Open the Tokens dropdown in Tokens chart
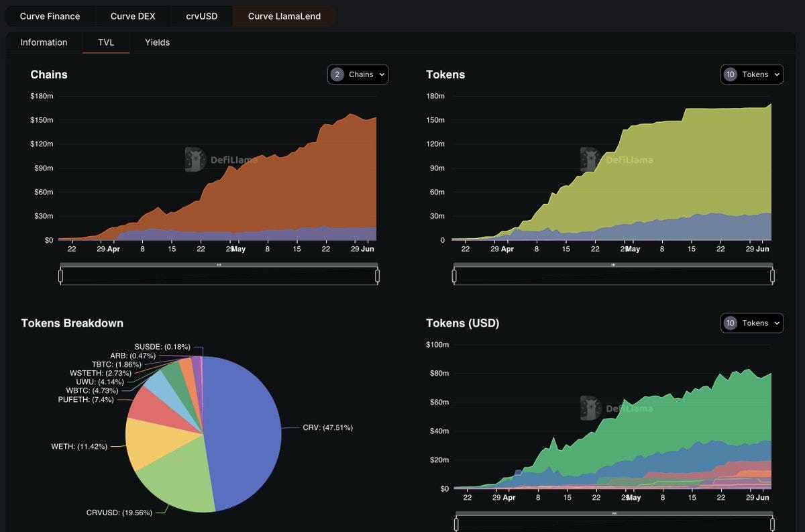 pos(751,74)
